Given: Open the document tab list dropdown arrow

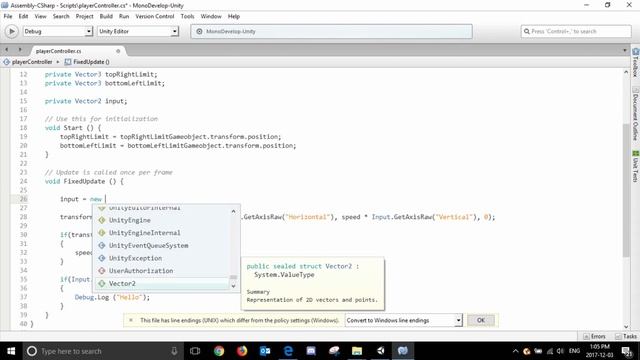Looking at the screenshot, I should pyautogui.click(x=624, y=50).
